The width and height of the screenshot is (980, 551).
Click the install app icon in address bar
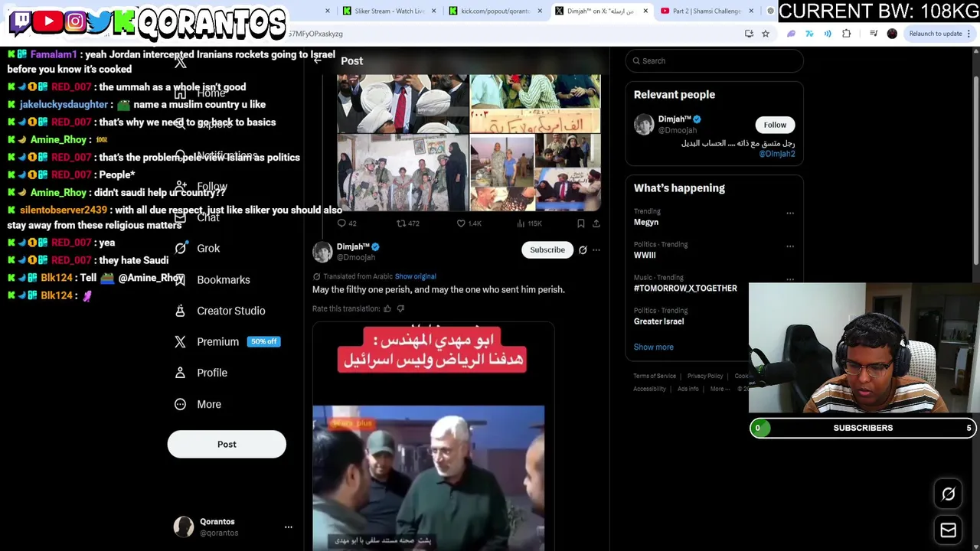(749, 34)
